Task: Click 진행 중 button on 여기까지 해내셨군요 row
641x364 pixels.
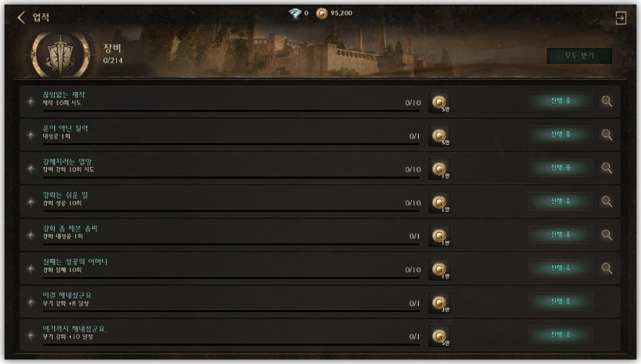Action: pyautogui.click(x=560, y=335)
